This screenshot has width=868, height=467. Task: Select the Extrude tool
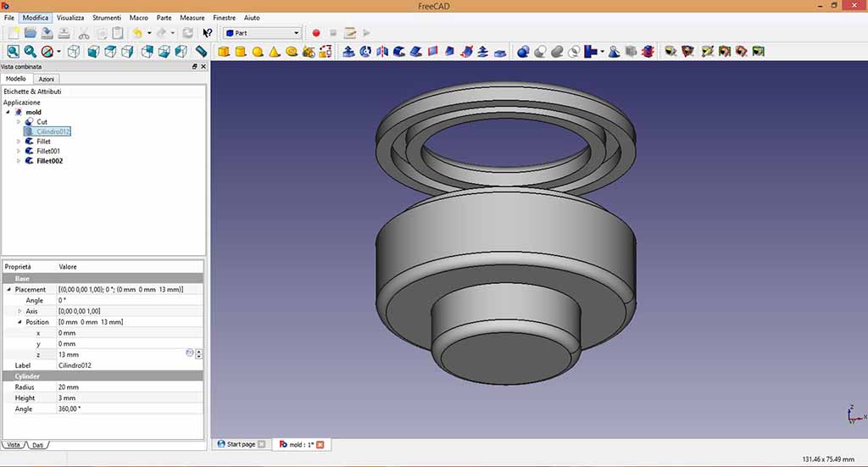click(x=348, y=52)
